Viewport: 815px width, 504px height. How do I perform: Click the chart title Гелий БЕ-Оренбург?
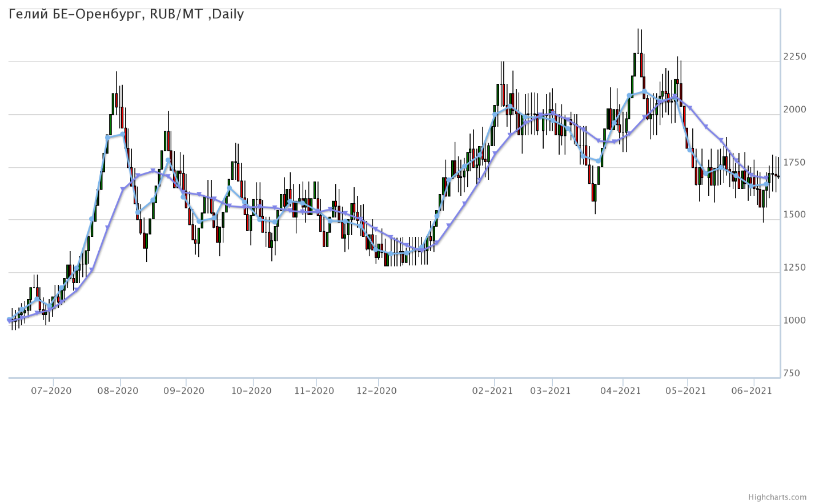pyautogui.click(x=126, y=14)
